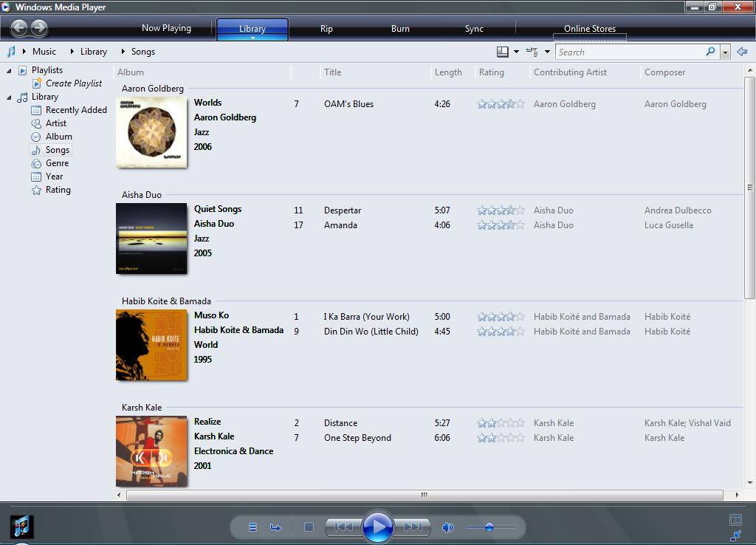Click the Genre icon in sidebar

[36, 163]
